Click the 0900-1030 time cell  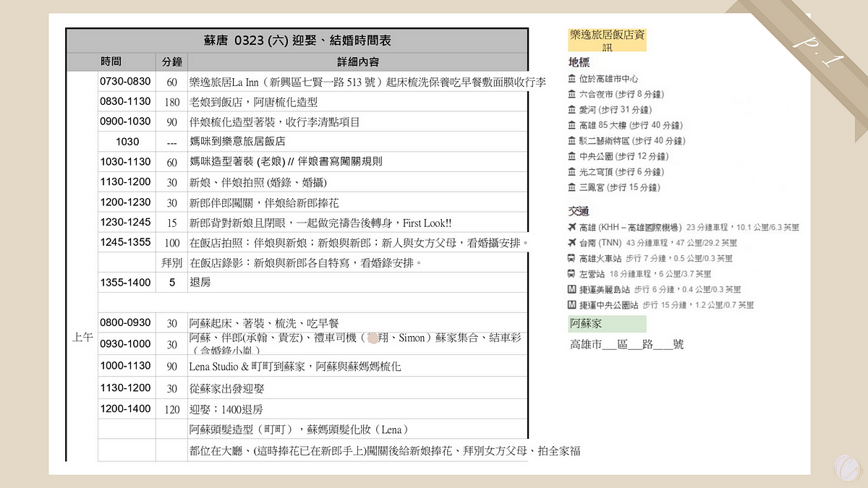point(127,121)
